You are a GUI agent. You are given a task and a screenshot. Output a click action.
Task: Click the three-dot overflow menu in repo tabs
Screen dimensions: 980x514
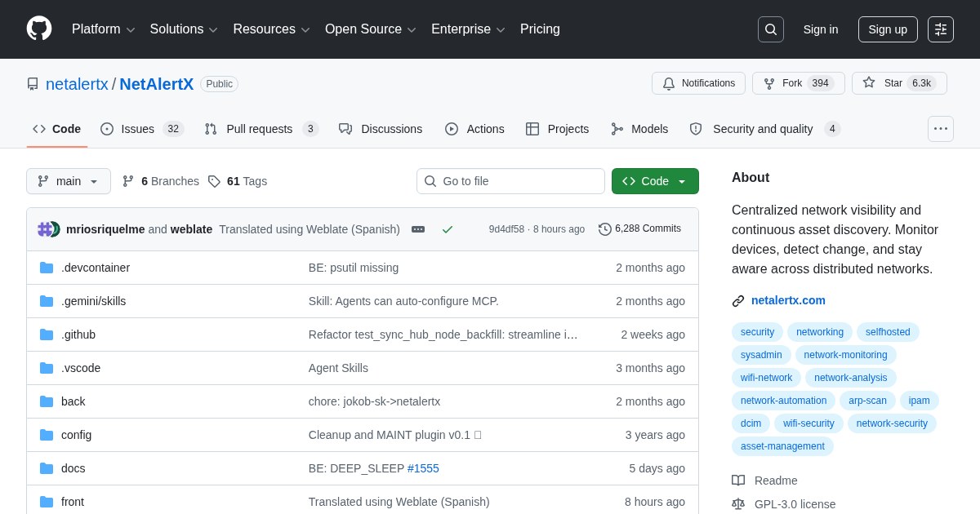[x=941, y=129]
